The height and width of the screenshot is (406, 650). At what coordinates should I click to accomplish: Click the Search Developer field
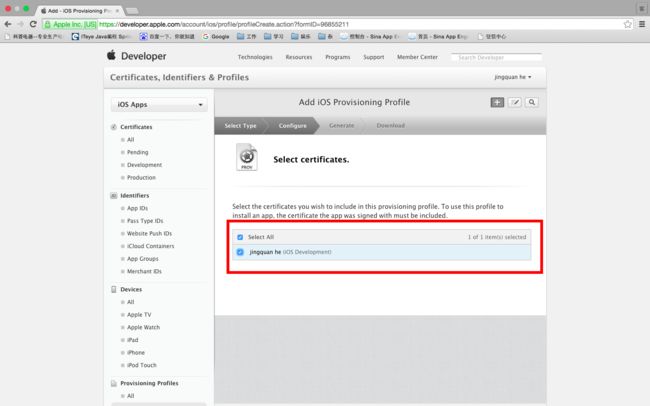[496, 57]
